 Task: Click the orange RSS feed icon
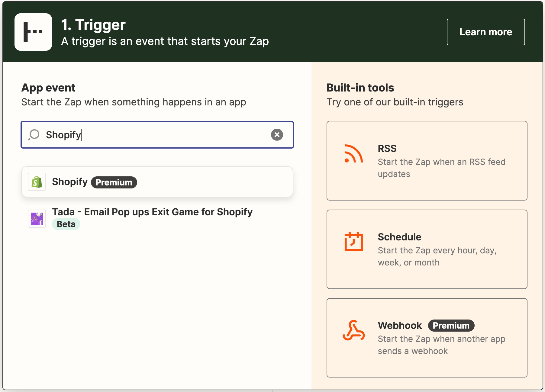coord(353,154)
